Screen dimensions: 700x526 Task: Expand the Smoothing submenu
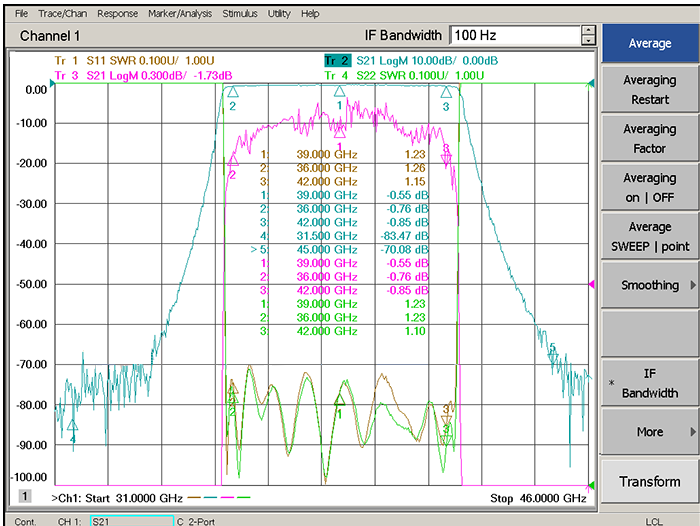click(x=650, y=285)
